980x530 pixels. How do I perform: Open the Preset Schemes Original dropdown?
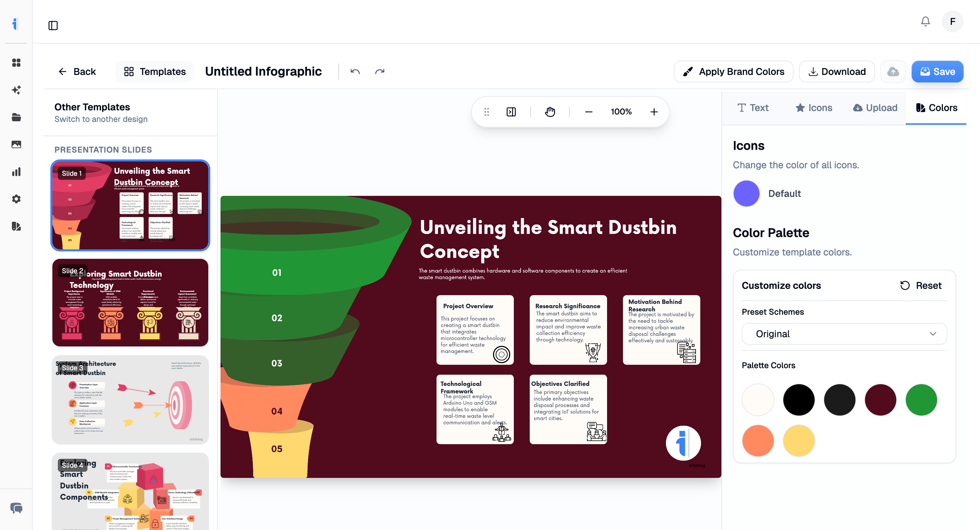844,334
